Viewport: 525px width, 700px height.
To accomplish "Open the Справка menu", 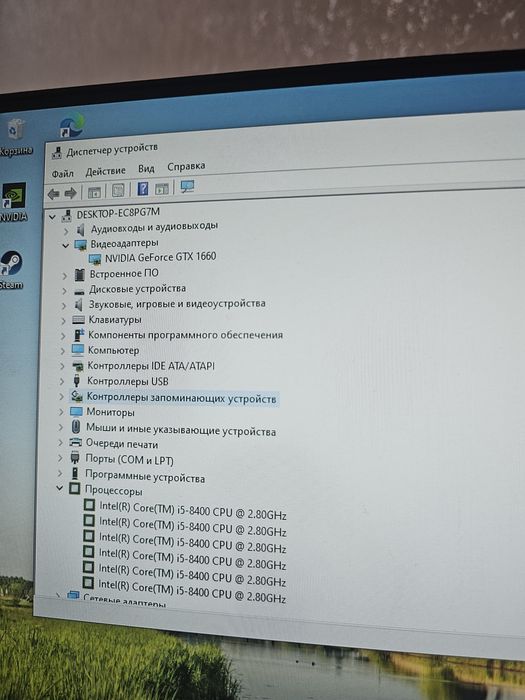I will (x=186, y=166).
